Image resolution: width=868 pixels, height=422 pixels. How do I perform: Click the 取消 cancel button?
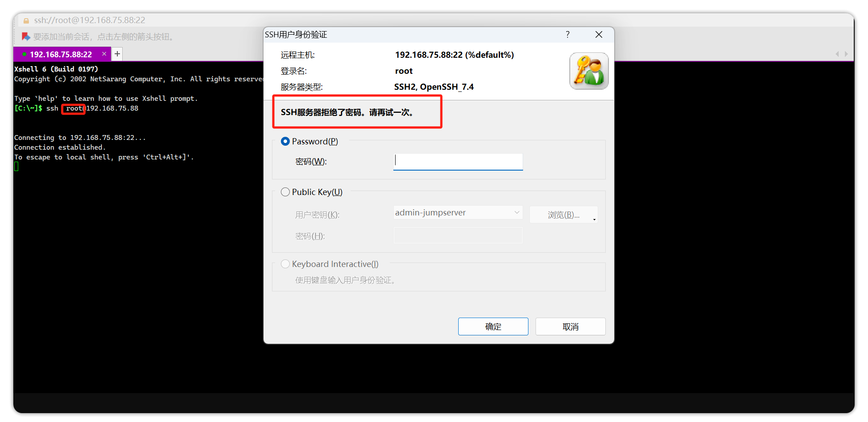pyautogui.click(x=570, y=326)
